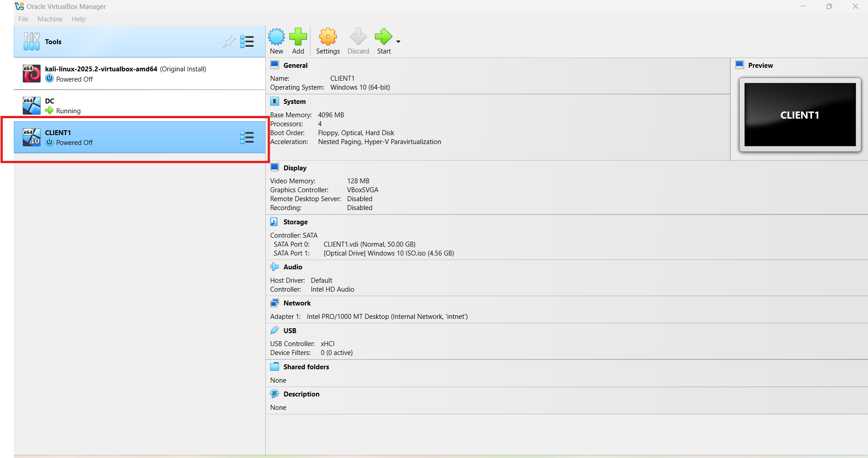Click the System section chip icon
This screenshot has height=458, width=868.
click(x=275, y=101)
